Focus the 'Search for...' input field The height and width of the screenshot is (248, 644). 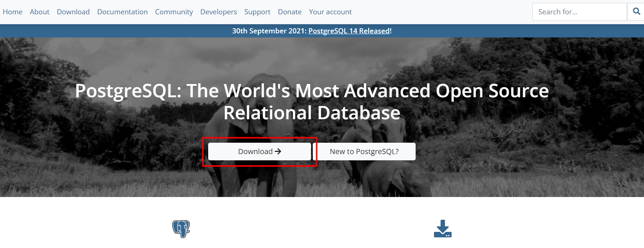click(580, 12)
